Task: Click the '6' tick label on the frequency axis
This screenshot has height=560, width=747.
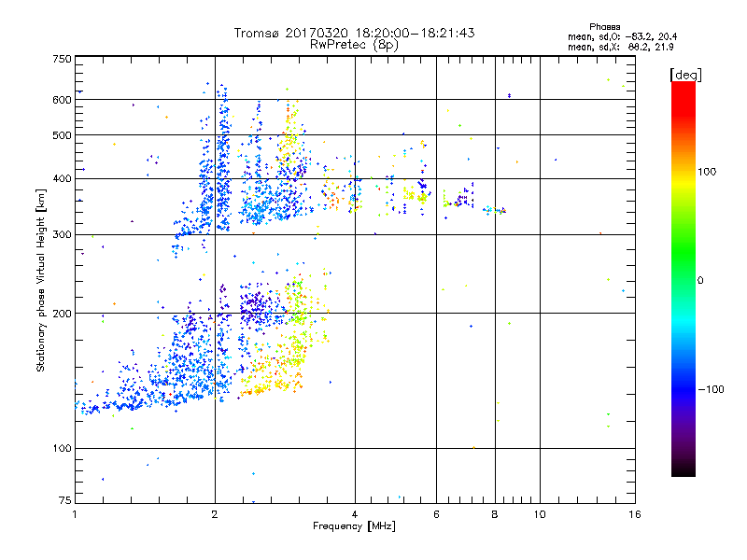Action: tap(436, 514)
